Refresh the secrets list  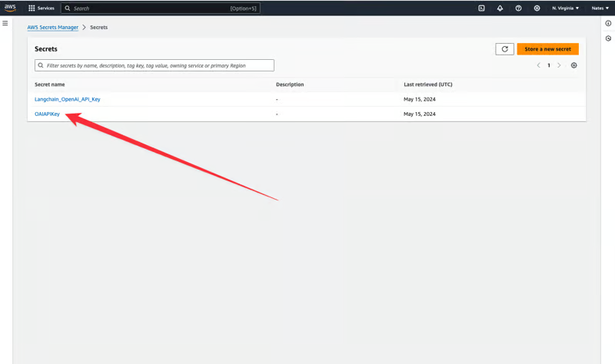pyautogui.click(x=504, y=49)
